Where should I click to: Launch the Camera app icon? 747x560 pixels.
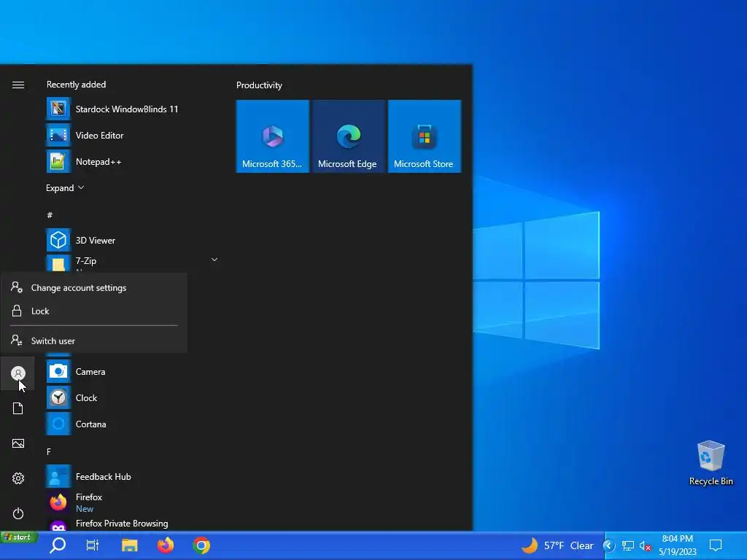58,371
